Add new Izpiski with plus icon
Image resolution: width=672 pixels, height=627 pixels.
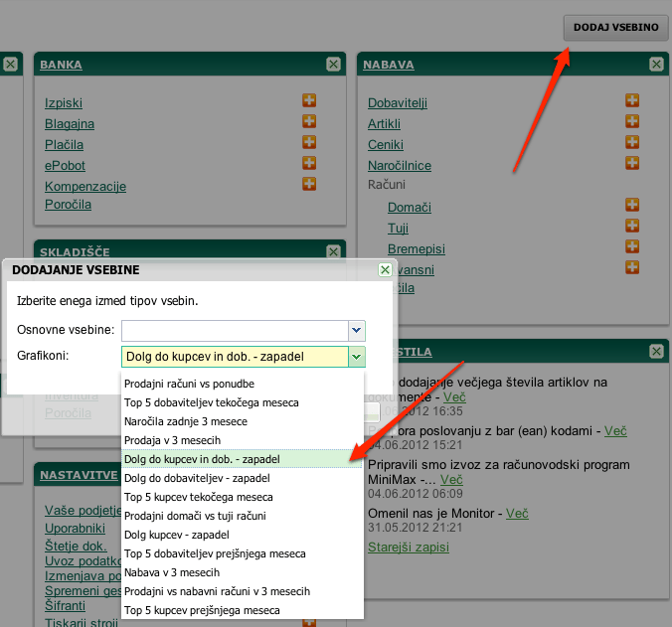(309, 100)
